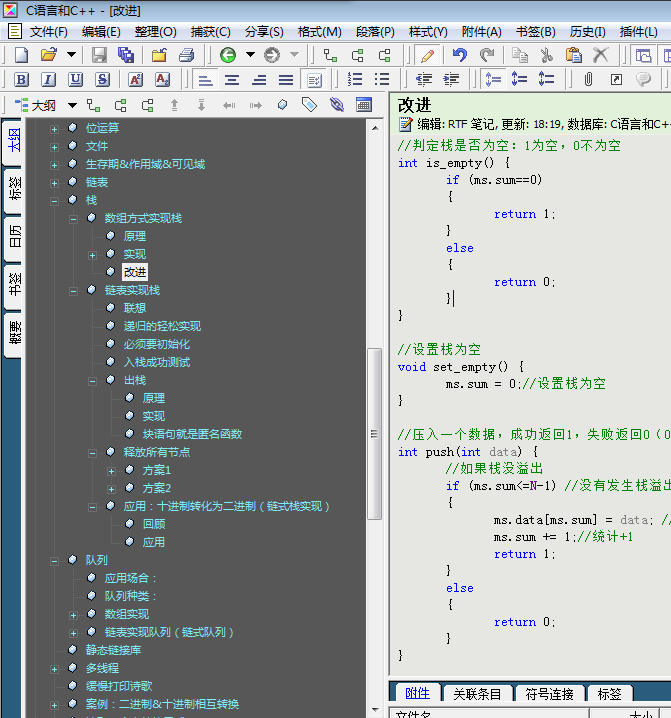Open the 插件(L) menu
The height and width of the screenshot is (718, 671).
pyautogui.click(x=638, y=32)
